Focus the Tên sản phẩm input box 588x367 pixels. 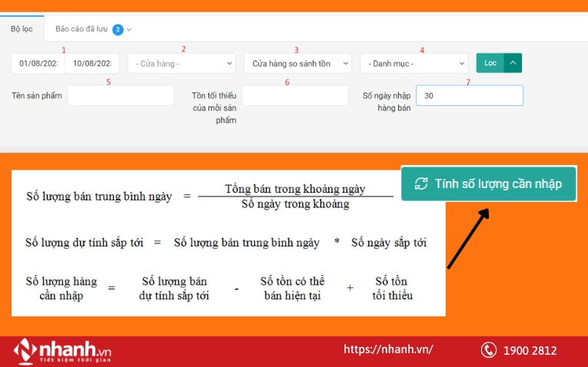121,95
